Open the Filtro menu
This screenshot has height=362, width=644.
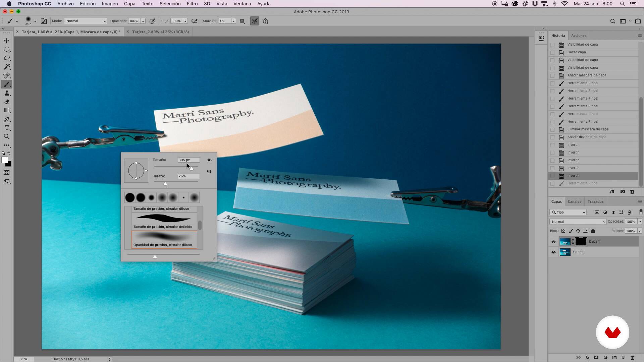pos(192,4)
